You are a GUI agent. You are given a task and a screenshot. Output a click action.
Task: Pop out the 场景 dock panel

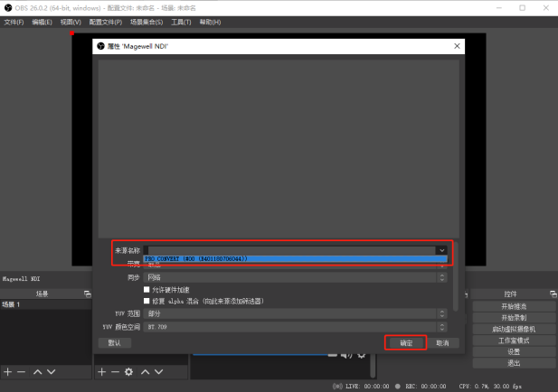(x=87, y=294)
